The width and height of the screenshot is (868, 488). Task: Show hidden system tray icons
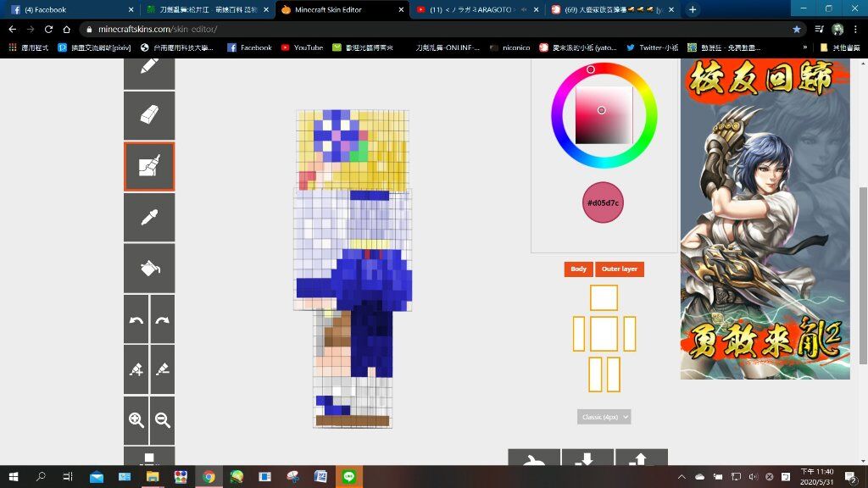[682, 476]
